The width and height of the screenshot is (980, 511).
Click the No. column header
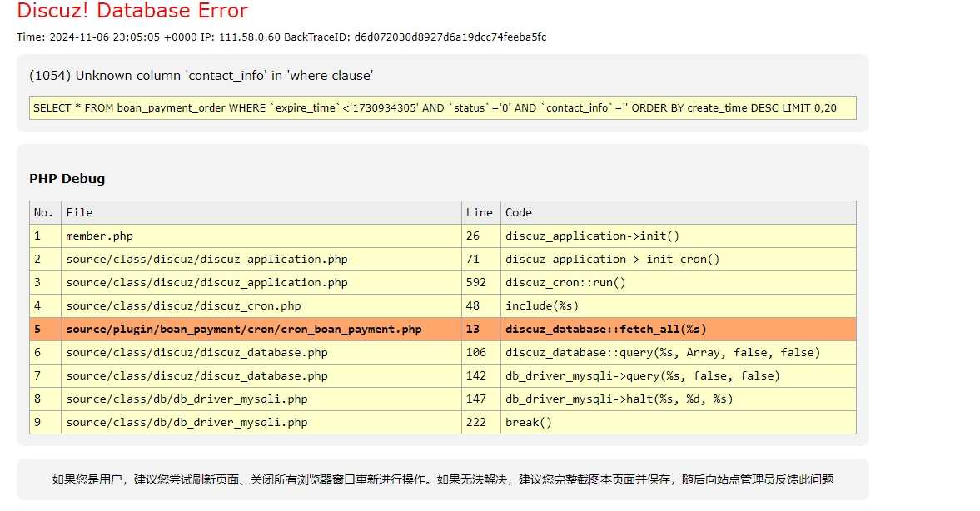pyautogui.click(x=44, y=213)
